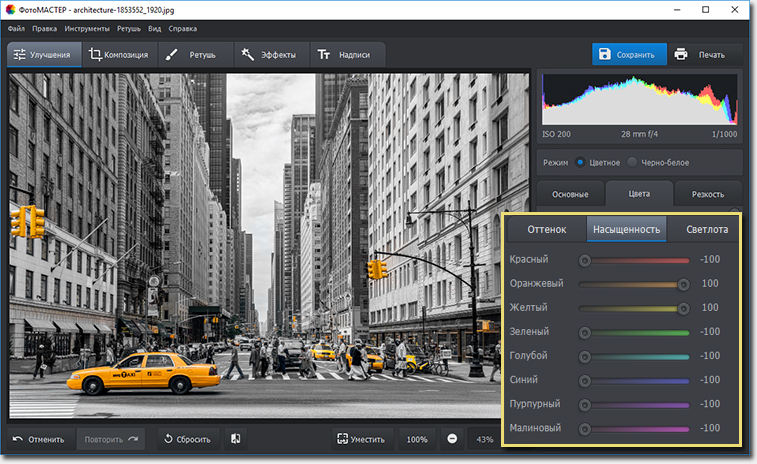Click the Красный saturation slider handle
The width and height of the screenshot is (757, 464).
(584, 260)
